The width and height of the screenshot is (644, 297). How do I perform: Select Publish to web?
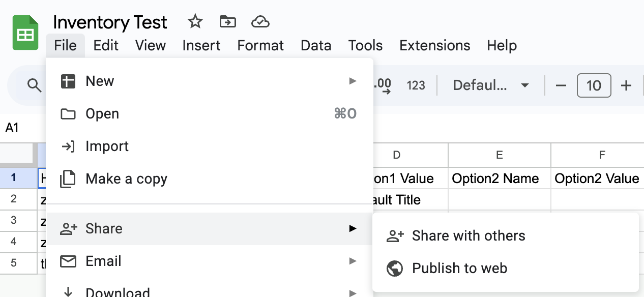point(459,269)
